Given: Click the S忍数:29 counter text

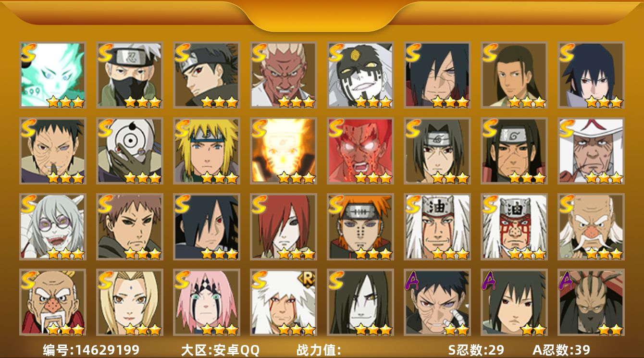Looking at the screenshot, I should (x=476, y=350).
